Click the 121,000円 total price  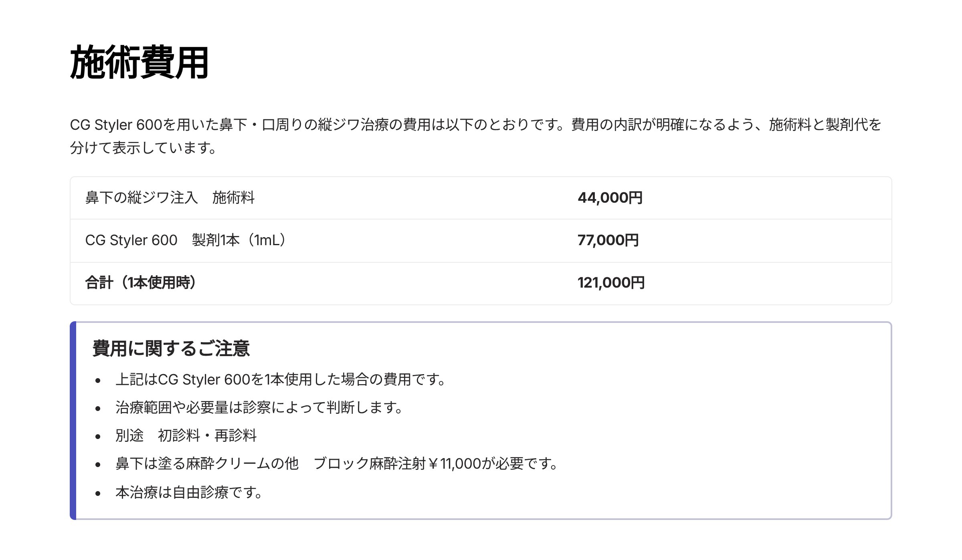click(611, 283)
